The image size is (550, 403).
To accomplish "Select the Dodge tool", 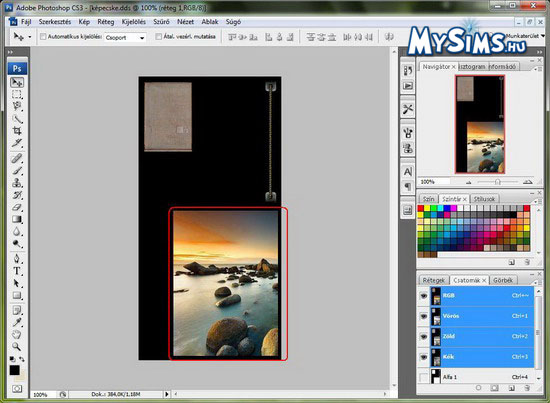I will pyautogui.click(x=17, y=243).
